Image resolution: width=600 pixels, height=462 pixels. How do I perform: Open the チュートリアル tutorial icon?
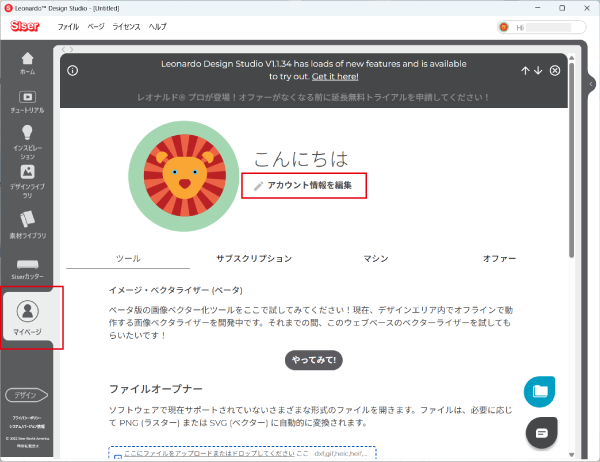click(27, 100)
